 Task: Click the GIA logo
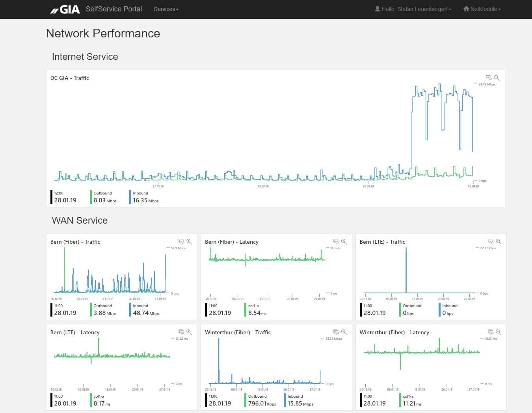[65, 9]
